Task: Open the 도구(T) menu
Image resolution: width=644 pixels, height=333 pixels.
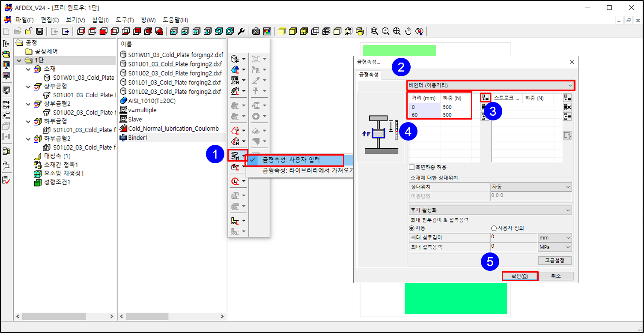Action: point(125,20)
